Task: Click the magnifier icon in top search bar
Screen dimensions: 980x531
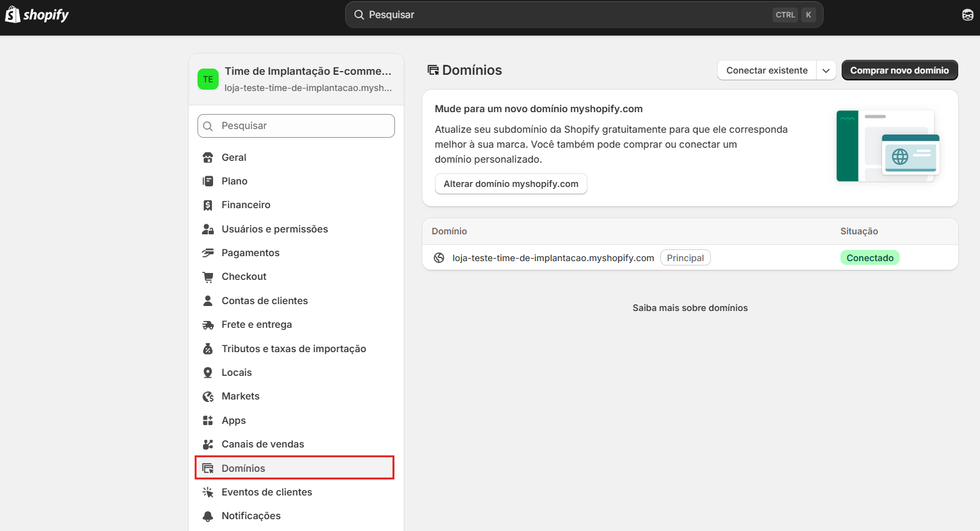Action: click(359, 14)
